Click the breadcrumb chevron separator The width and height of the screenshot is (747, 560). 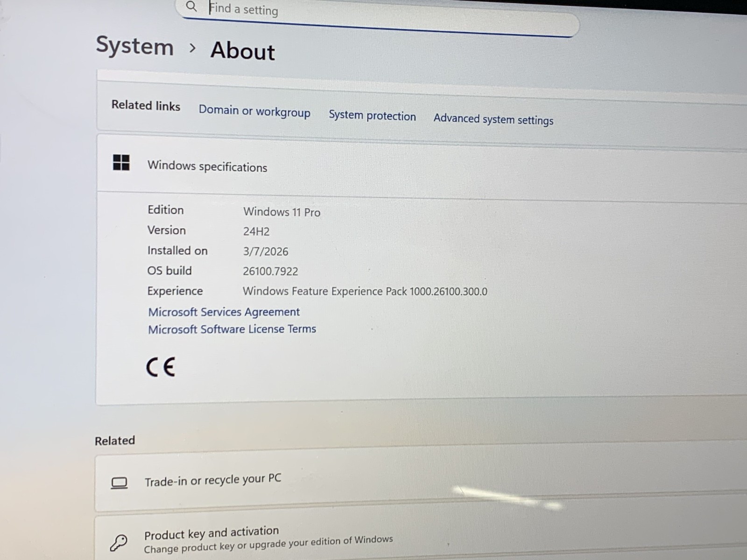[192, 48]
